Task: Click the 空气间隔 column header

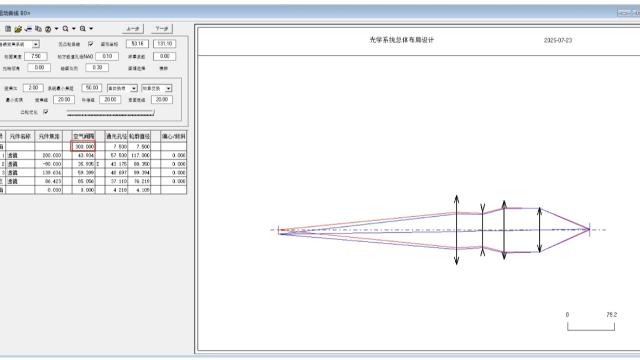Action: (83, 136)
